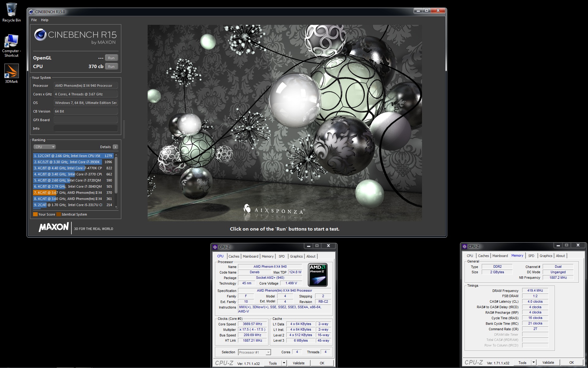The width and height of the screenshot is (588, 368).
Task: Select ranking row Intel Core i7-3840QM 505
Action: pos(73,186)
